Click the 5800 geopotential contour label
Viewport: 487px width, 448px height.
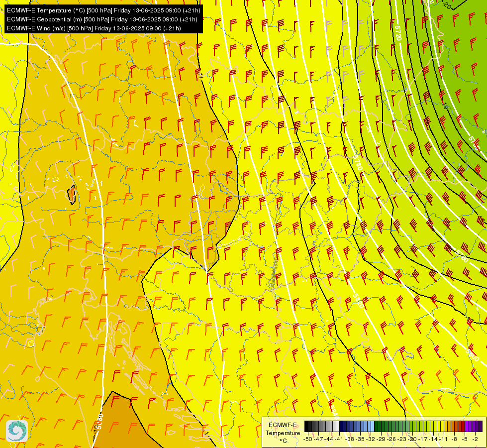point(472,354)
